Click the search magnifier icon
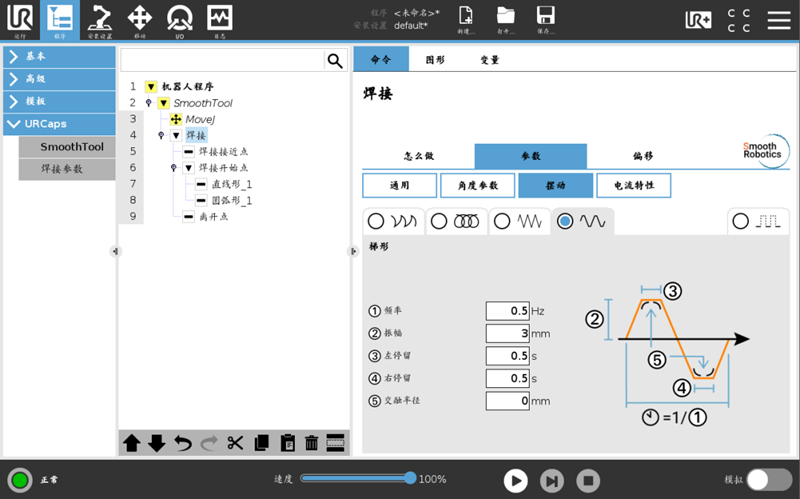 335,61
